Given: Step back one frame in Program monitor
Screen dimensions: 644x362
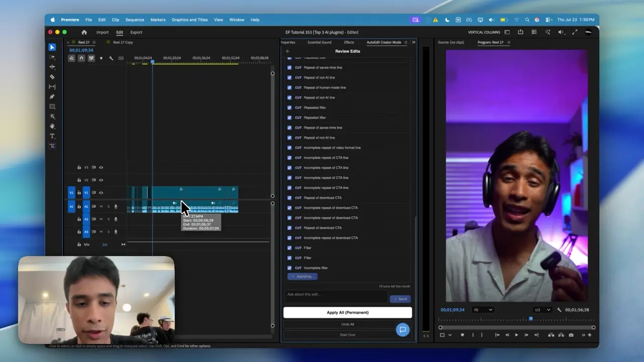Looking at the screenshot, I should click(x=507, y=335).
